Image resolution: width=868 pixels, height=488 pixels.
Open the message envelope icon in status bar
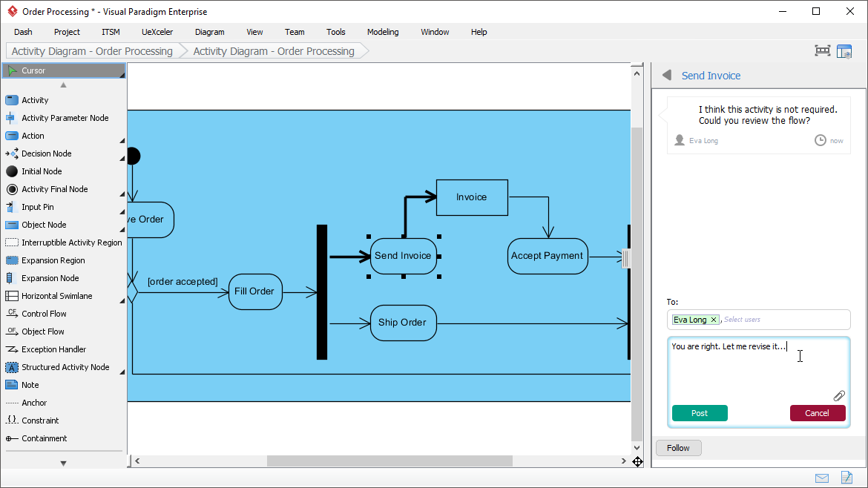coord(822,478)
